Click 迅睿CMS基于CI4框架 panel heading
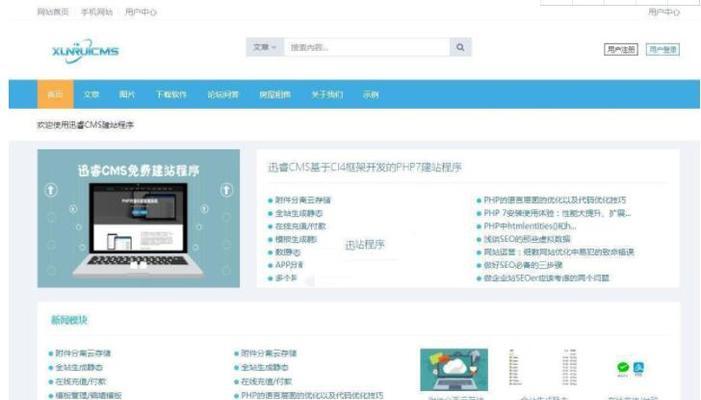 [364, 167]
